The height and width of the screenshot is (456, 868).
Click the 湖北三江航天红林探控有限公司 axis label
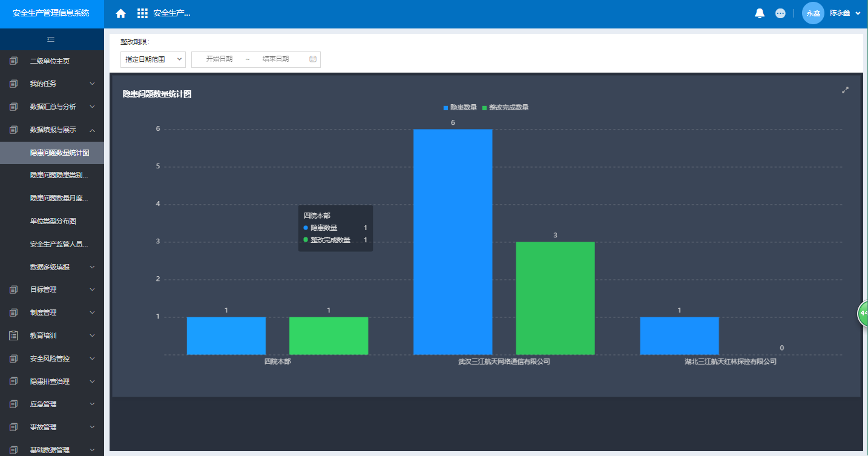coord(731,362)
